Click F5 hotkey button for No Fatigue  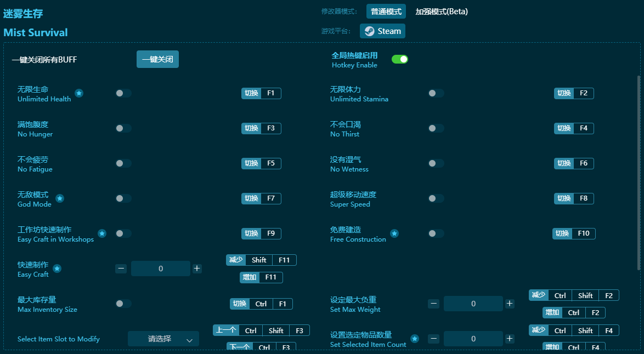point(261,163)
